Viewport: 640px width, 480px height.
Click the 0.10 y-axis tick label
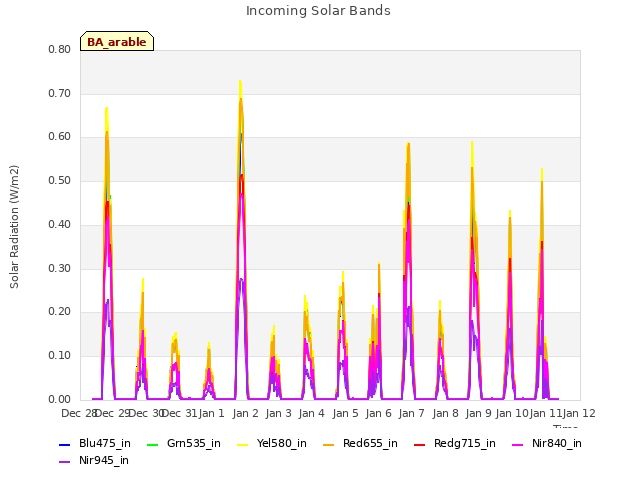click(x=60, y=356)
